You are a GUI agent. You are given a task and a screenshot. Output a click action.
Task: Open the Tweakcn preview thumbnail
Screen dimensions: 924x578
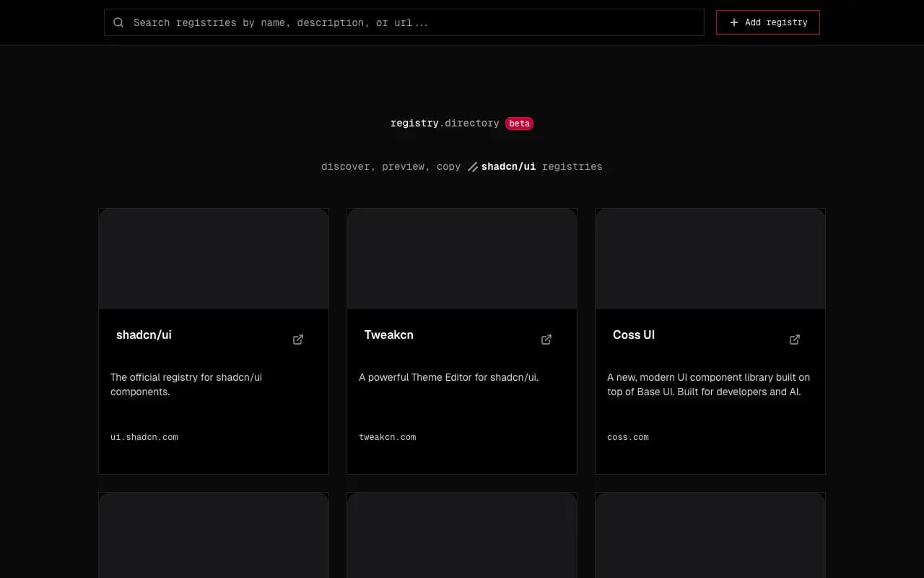point(461,258)
